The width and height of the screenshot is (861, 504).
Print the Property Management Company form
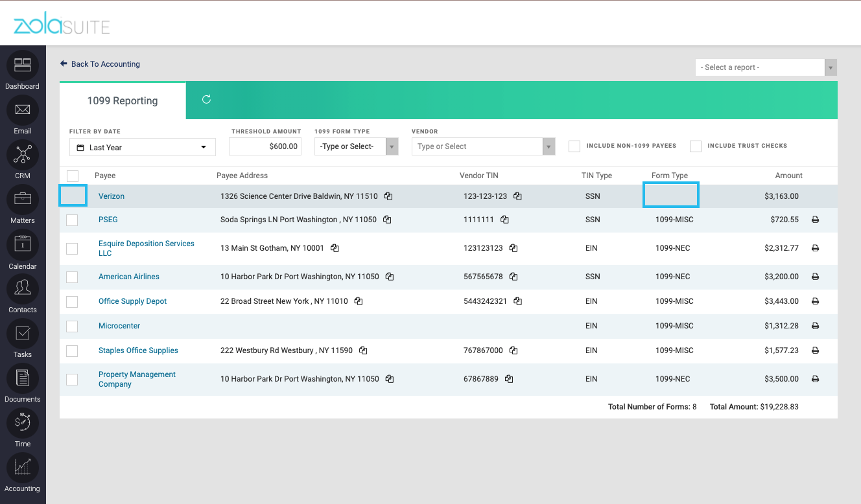816,379
